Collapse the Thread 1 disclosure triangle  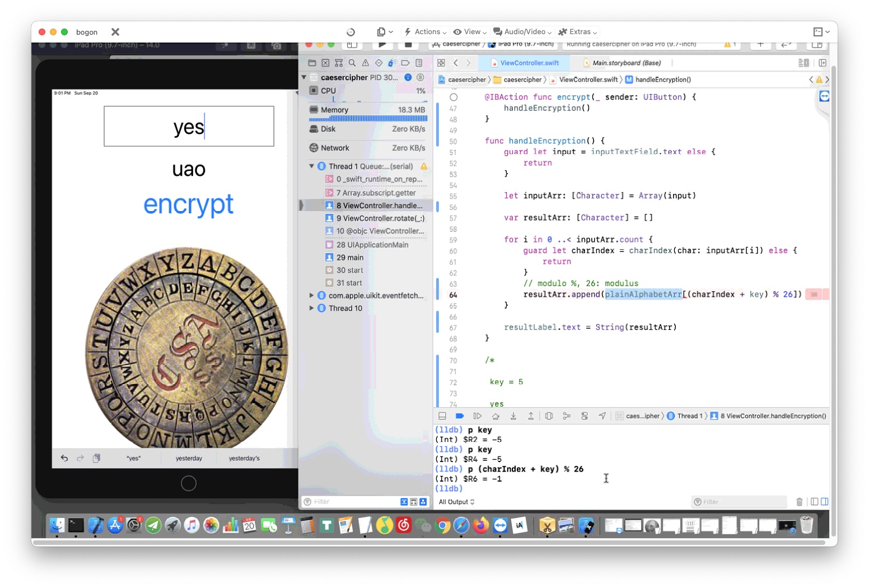pyautogui.click(x=312, y=166)
